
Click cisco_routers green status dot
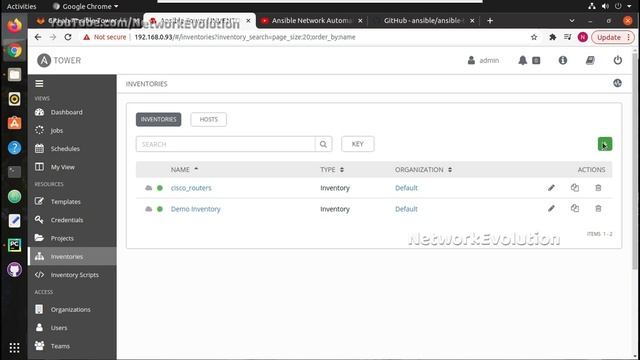[160, 188]
